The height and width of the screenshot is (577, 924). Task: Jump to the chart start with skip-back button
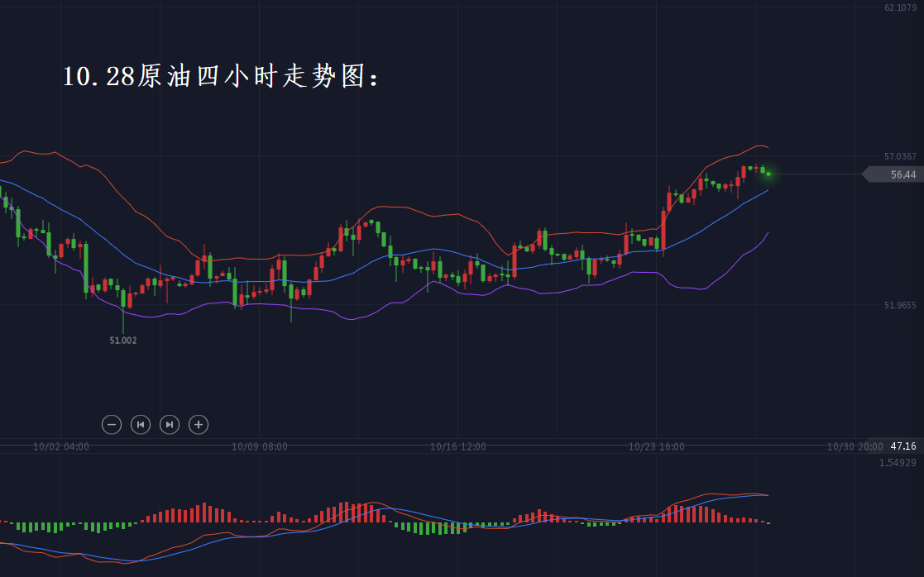pyautogui.click(x=141, y=425)
